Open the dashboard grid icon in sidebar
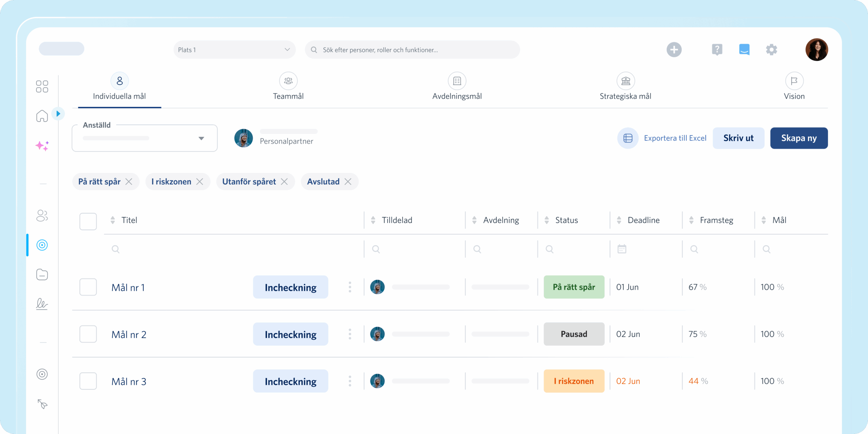This screenshot has width=868, height=434. [x=42, y=86]
